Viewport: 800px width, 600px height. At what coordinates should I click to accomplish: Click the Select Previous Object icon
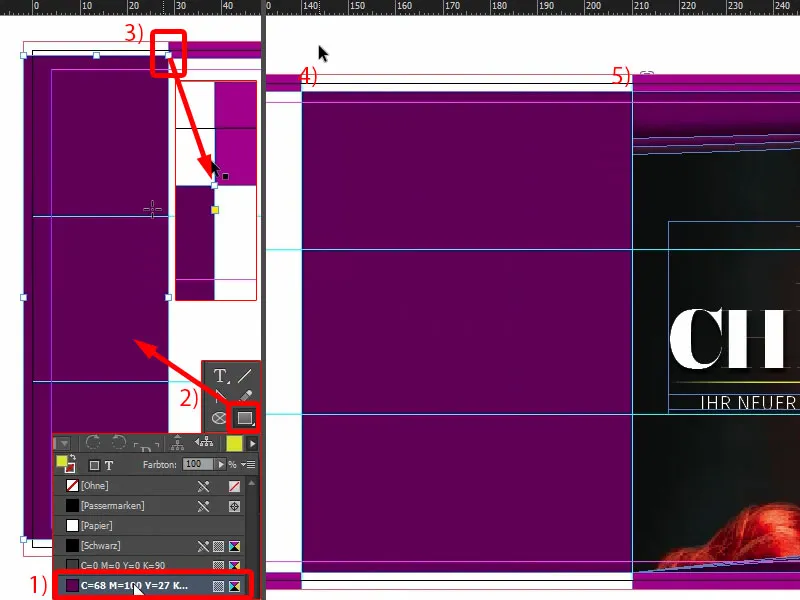(205, 442)
